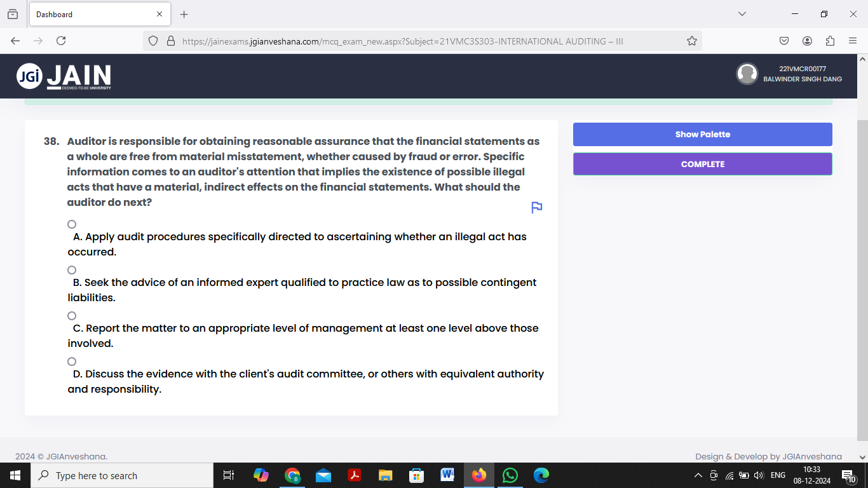This screenshot has height=488, width=868.
Task: Click the ENG language indicator
Action: 778,475
